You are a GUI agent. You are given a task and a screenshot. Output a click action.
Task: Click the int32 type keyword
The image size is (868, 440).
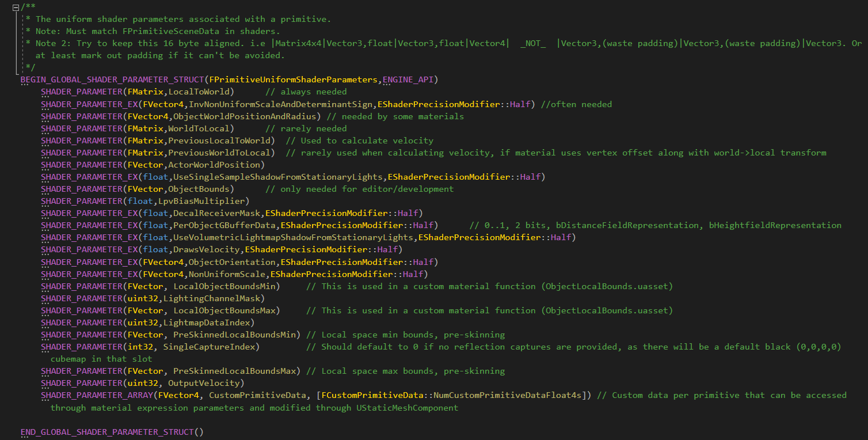tap(140, 346)
